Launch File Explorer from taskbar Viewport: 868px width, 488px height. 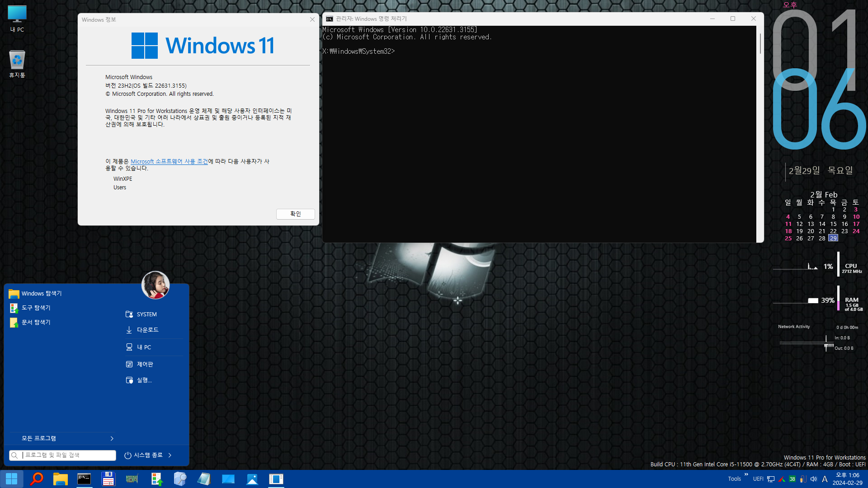[60, 479]
